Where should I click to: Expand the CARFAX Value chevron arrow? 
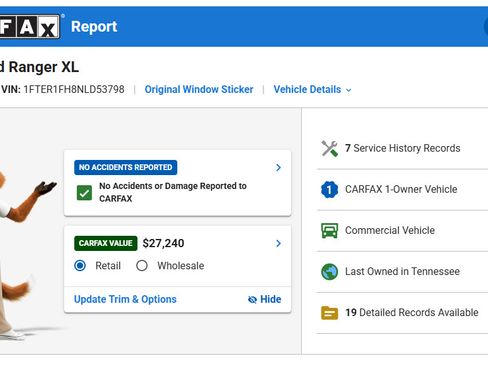click(278, 243)
